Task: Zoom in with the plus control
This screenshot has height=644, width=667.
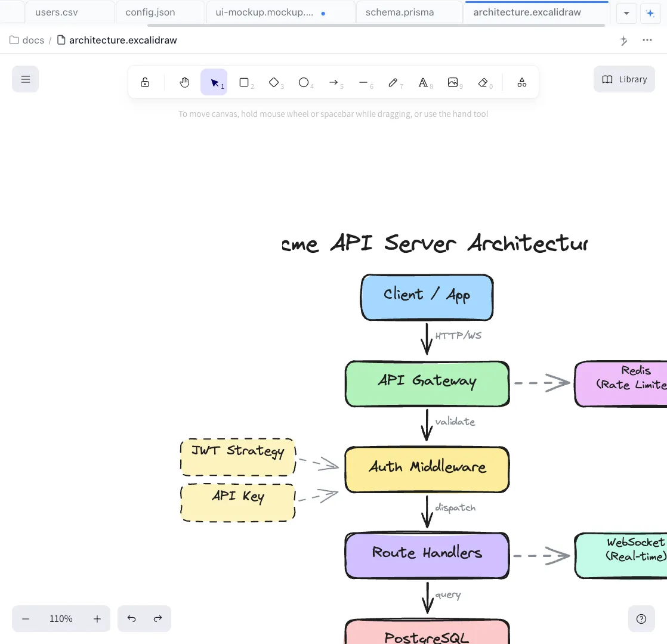Action: [97, 618]
